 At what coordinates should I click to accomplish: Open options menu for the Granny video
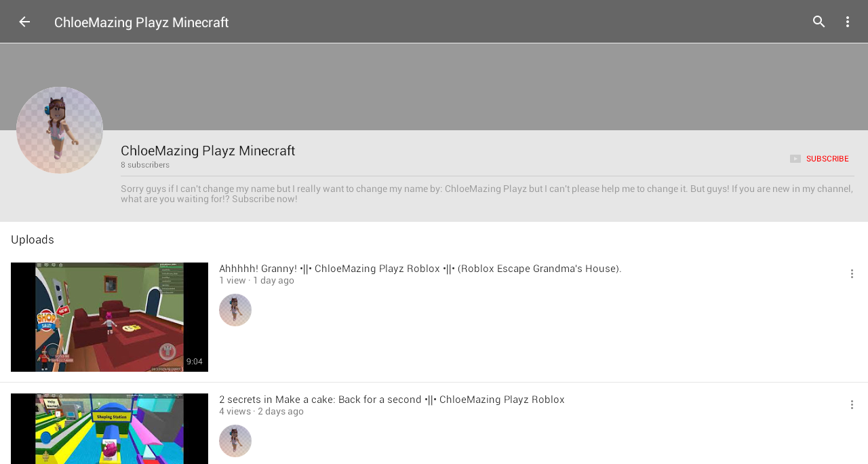coord(852,274)
